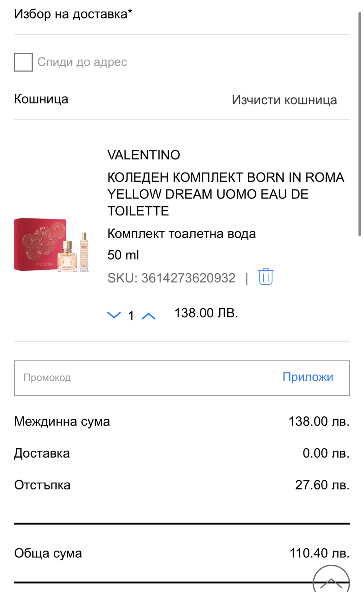Select the Спиди до адрес label
This screenshot has width=364, height=592.
point(82,62)
